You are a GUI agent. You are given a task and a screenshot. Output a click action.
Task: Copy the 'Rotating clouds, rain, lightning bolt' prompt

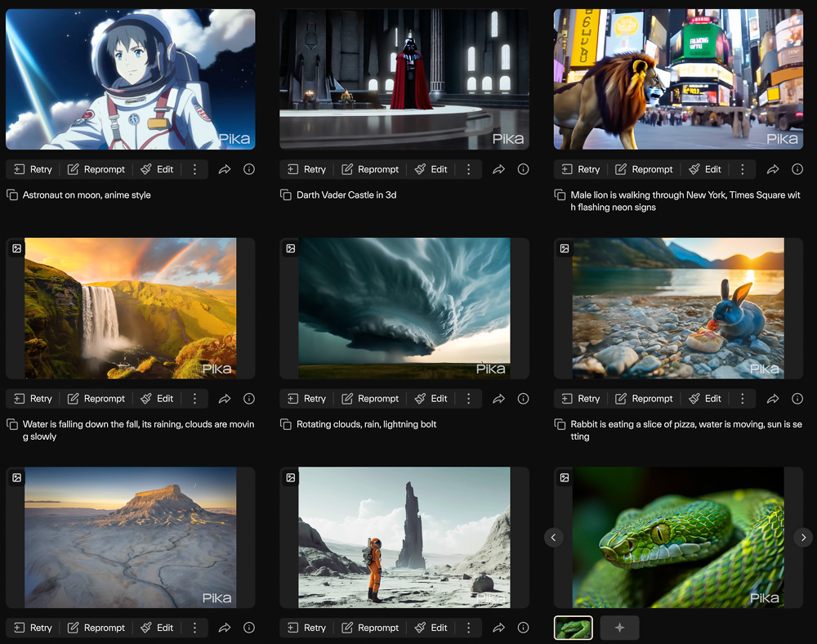[x=285, y=424]
